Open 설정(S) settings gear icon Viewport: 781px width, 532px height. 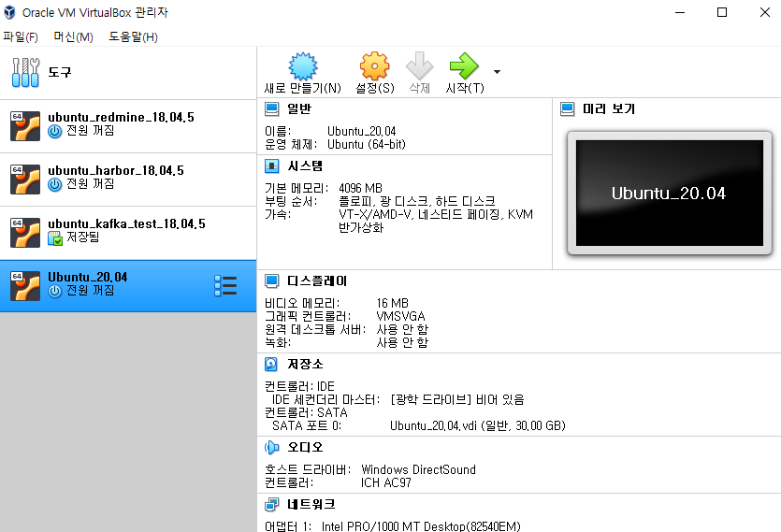(x=374, y=65)
